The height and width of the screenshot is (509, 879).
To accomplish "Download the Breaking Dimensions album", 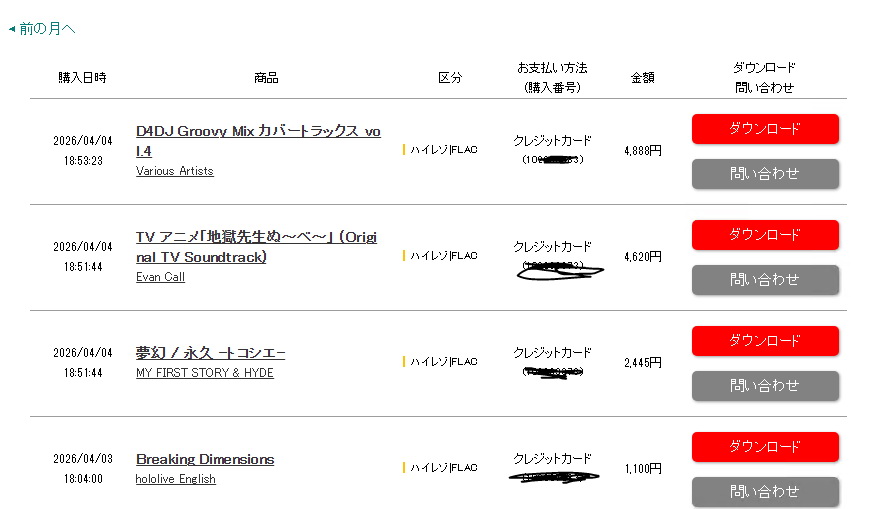I will click(x=765, y=447).
